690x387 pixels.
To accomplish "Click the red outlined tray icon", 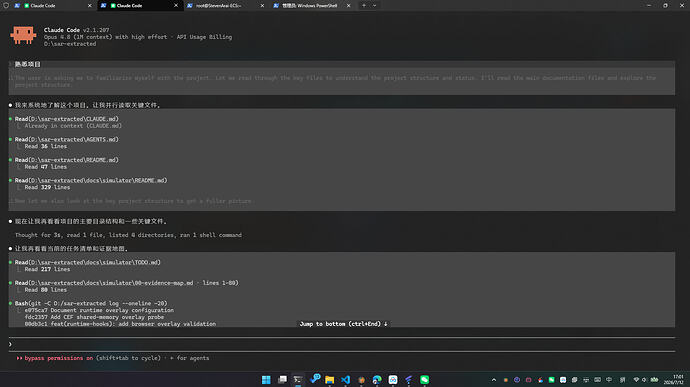I will click(529, 380).
